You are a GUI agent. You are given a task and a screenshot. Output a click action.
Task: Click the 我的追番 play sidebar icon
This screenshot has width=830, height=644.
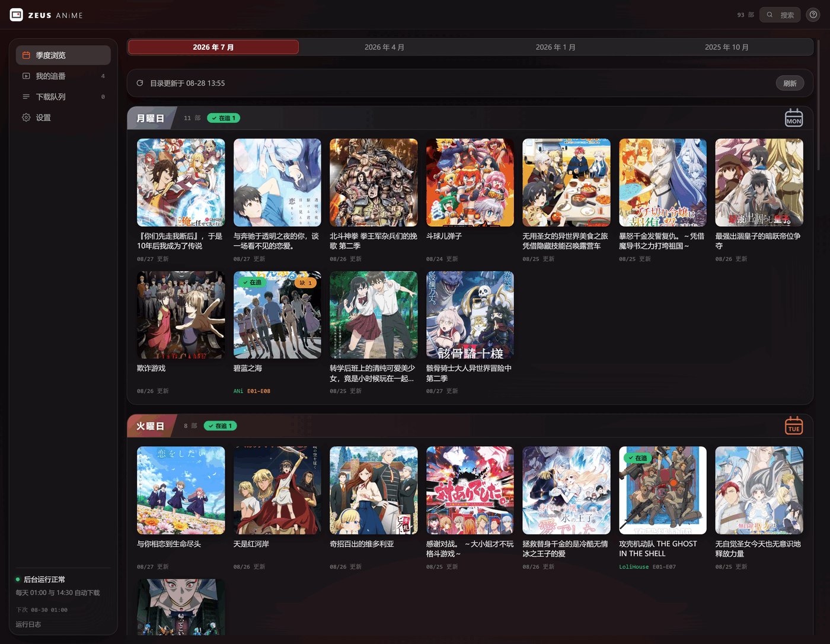[26, 76]
